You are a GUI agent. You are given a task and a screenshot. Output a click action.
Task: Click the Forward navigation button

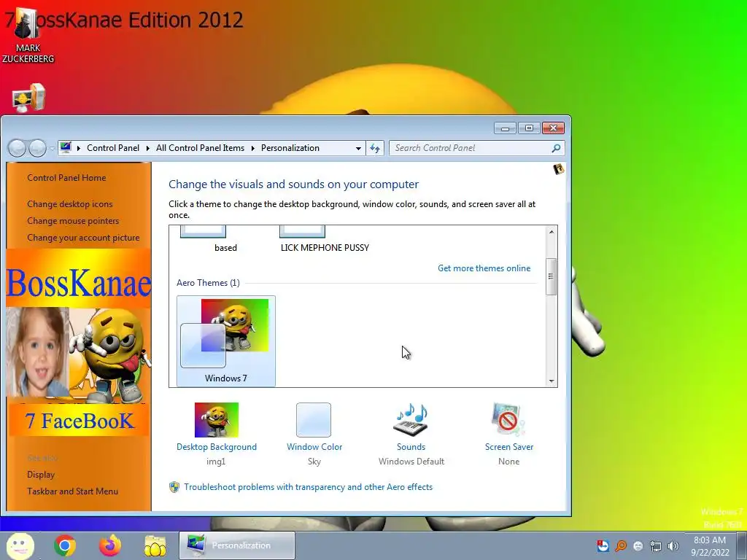(x=38, y=148)
